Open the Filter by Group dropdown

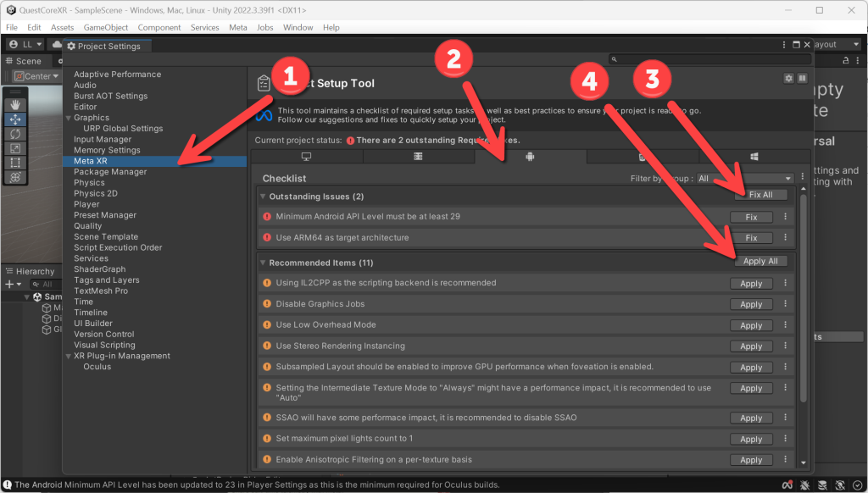[x=744, y=178]
